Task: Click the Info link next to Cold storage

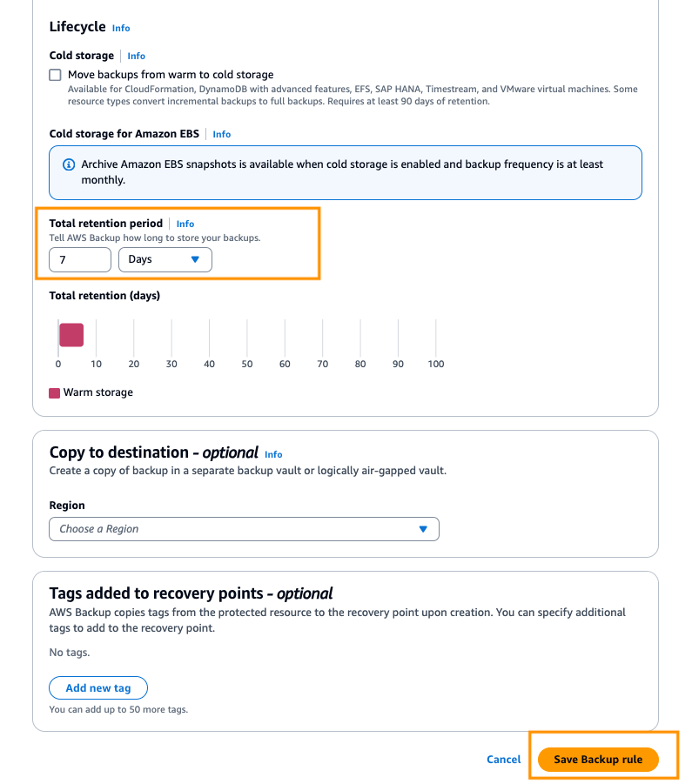Action: point(136,55)
